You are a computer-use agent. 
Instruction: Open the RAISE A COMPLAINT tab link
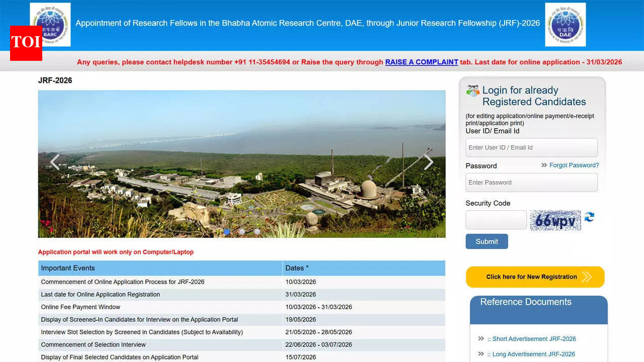point(421,62)
